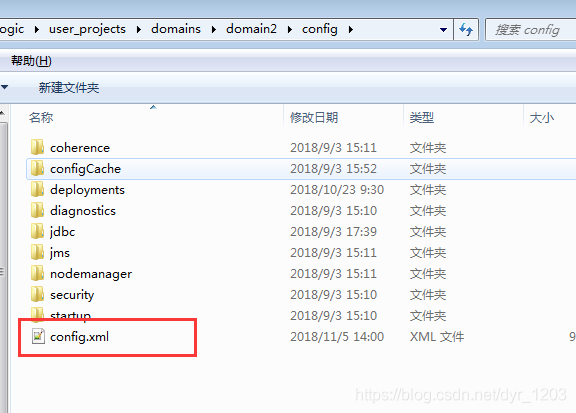Click the 文件夹 type cell of jdbc
The height and width of the screenshot is (413, 576).
428,231
